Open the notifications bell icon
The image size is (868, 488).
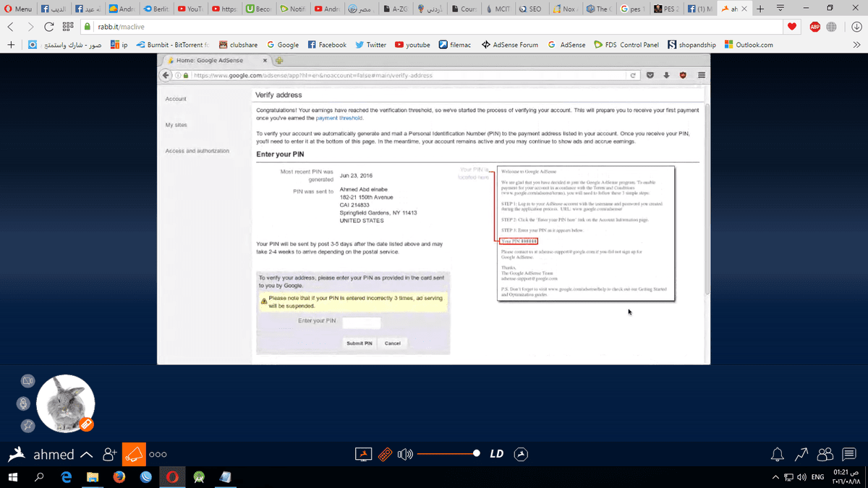pos(778,454)
